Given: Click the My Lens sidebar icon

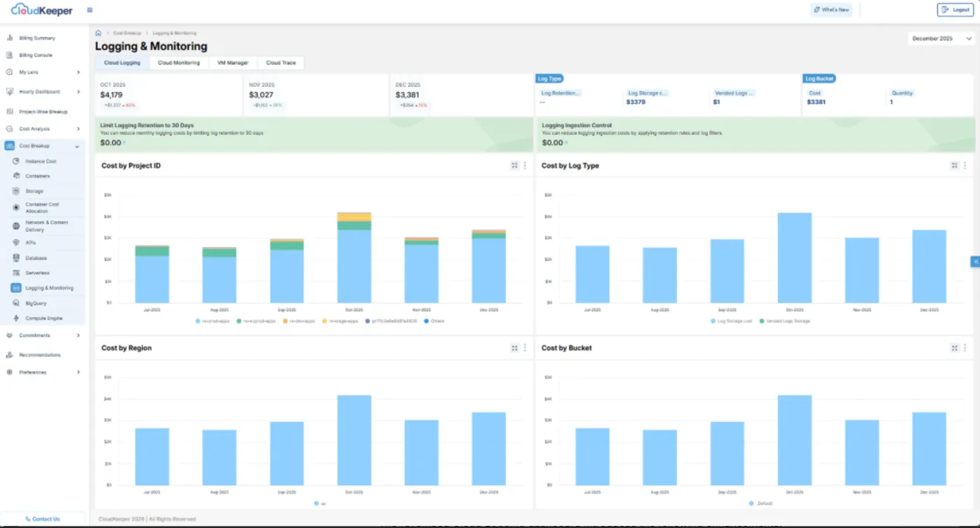Looking at the screenshot, I should pos(10,72).
